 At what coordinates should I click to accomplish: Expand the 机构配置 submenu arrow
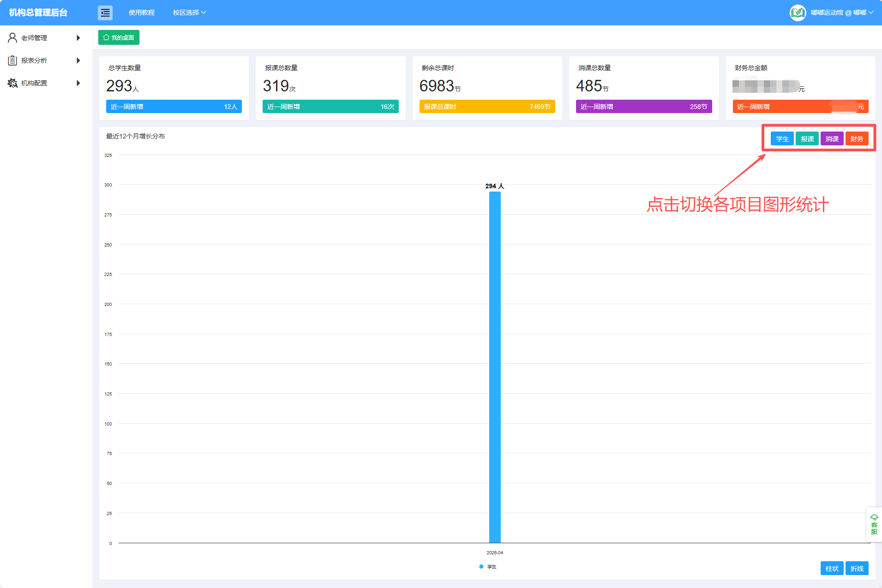click(x=78, y=83)
